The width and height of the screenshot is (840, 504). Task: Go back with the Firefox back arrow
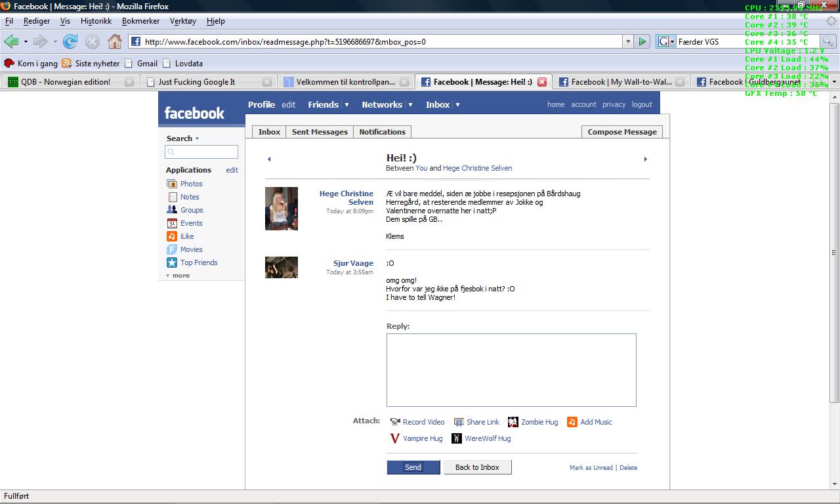[x=11, y=41]
